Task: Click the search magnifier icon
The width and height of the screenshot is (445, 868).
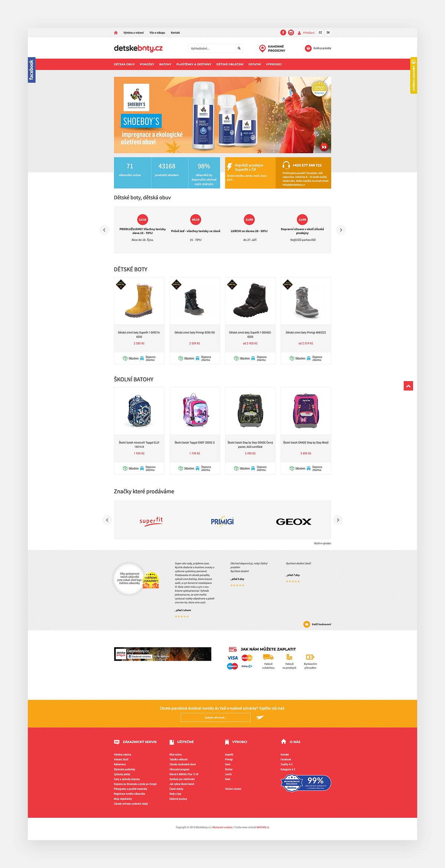Action: point(239,48)
